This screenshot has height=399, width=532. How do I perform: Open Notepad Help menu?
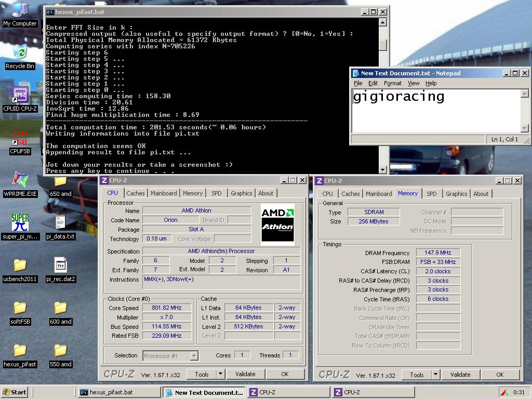click(x=431, y=83)
